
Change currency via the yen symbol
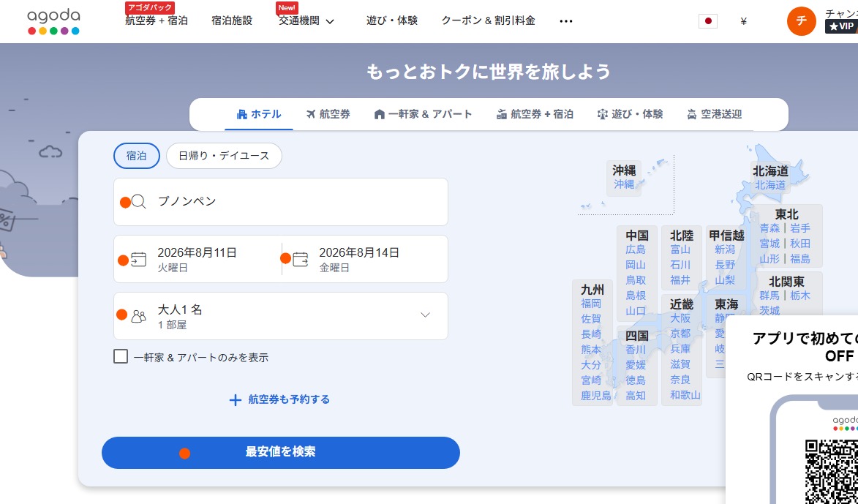tap(743, 21)
